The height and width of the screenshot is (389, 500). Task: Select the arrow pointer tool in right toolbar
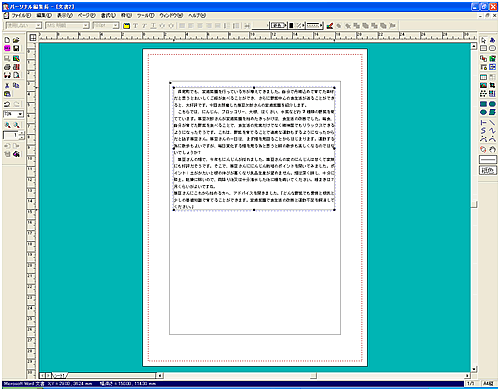[484, 40]
